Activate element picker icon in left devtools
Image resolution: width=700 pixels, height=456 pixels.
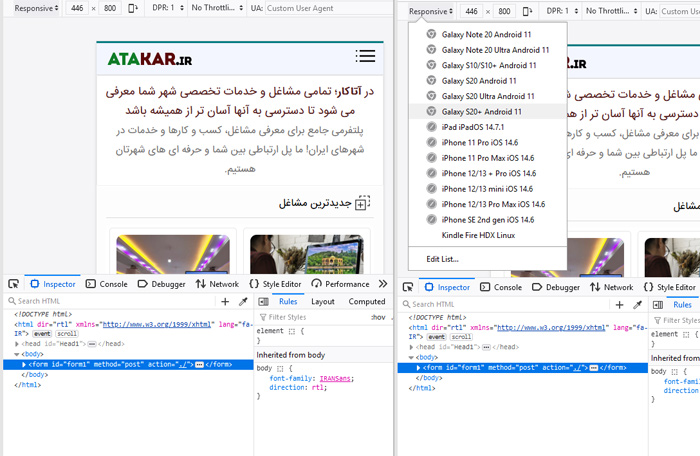[x=13, y=284]
